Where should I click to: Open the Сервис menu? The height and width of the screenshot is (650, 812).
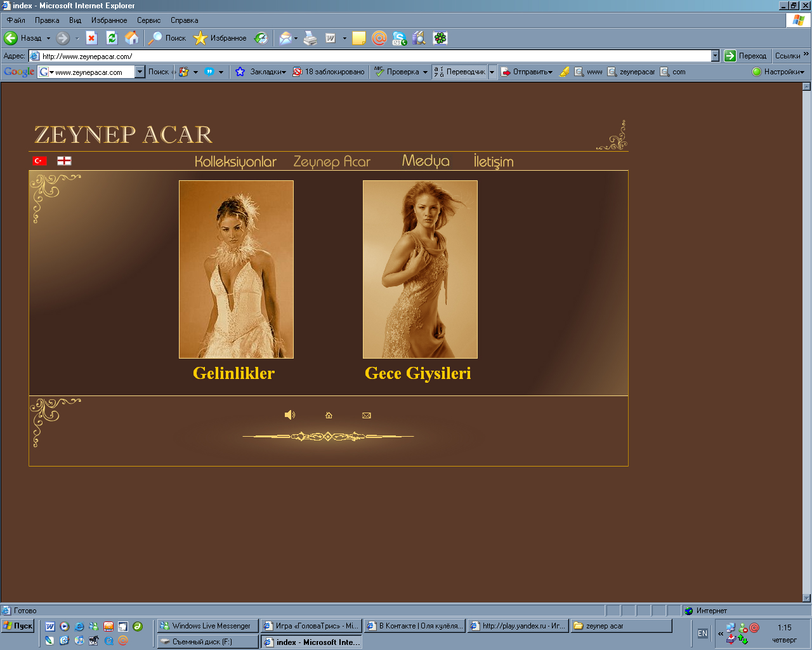pyautogui.click(x=148, y=20)
